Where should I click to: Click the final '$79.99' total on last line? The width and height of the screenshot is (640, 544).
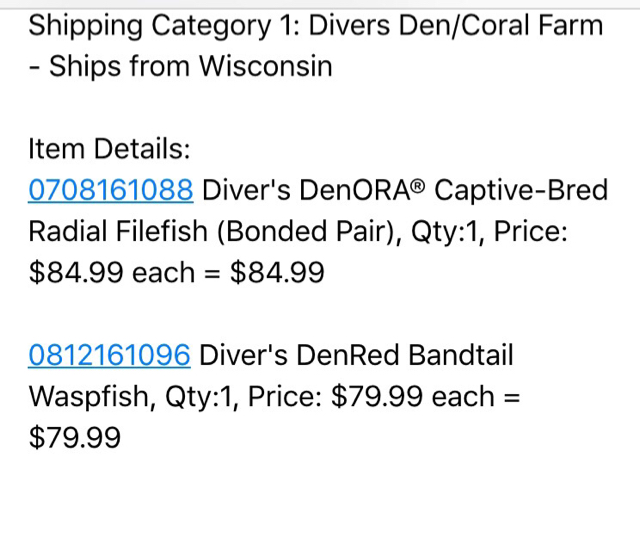75,438
